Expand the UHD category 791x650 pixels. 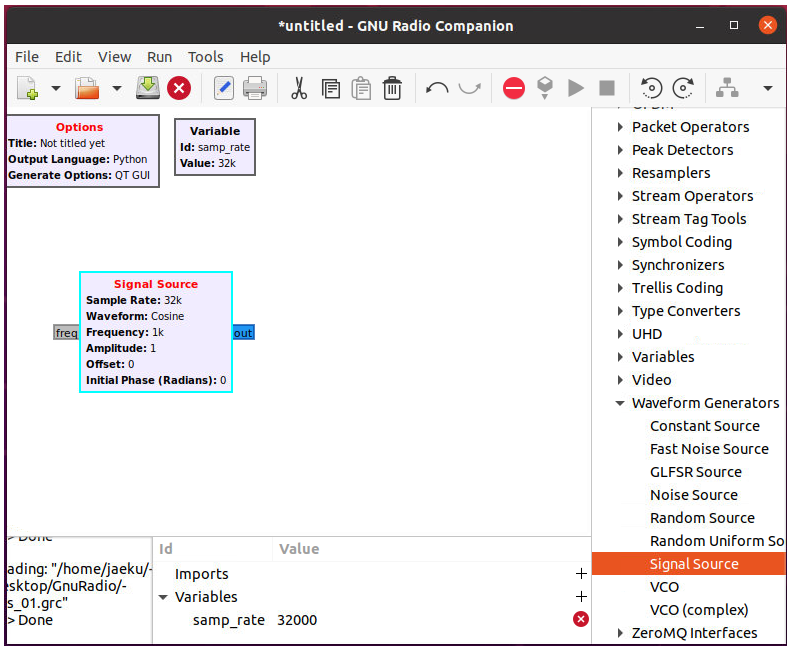click(x=620, y=334)
